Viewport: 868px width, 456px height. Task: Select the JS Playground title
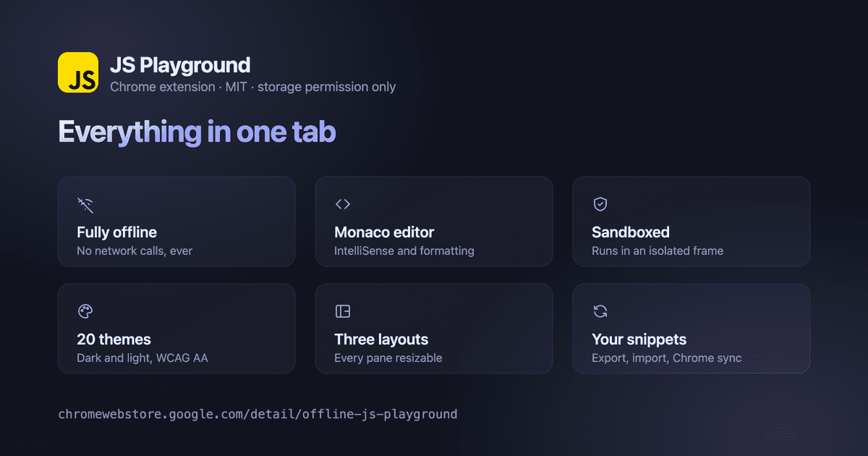180,65
